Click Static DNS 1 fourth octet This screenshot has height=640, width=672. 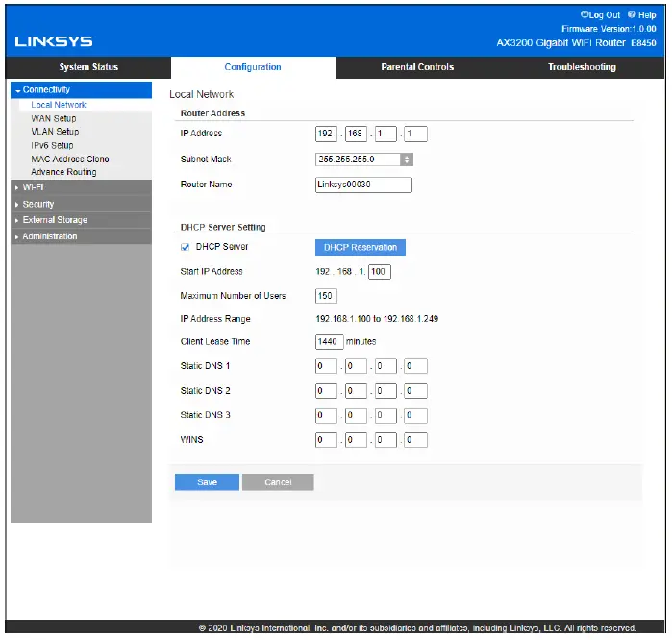(x=415, y=366)
